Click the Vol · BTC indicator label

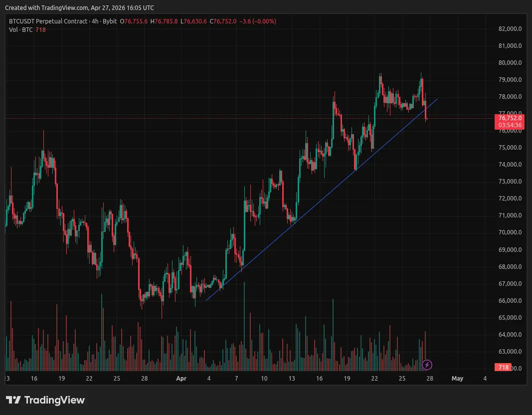[x=21, y=30]
